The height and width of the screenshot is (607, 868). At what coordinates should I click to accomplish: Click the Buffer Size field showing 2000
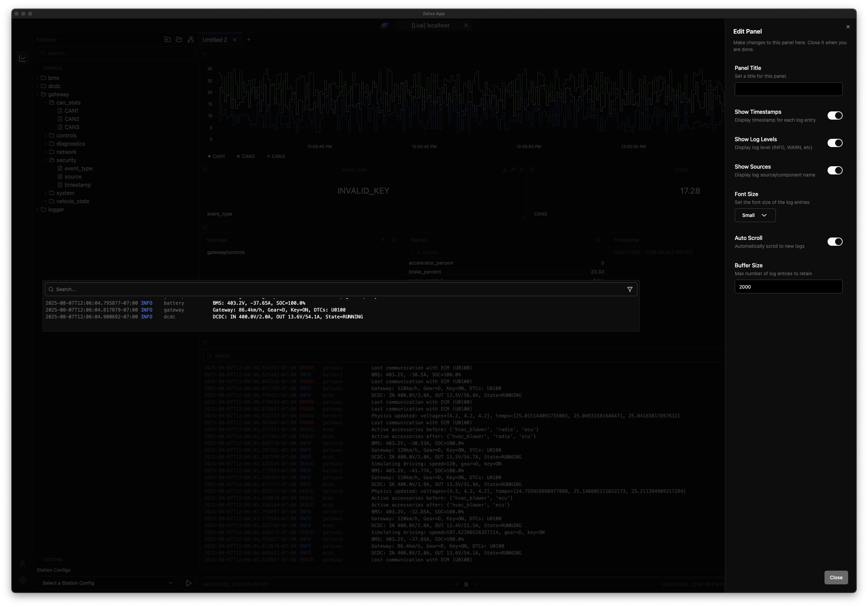pos(788,287)
